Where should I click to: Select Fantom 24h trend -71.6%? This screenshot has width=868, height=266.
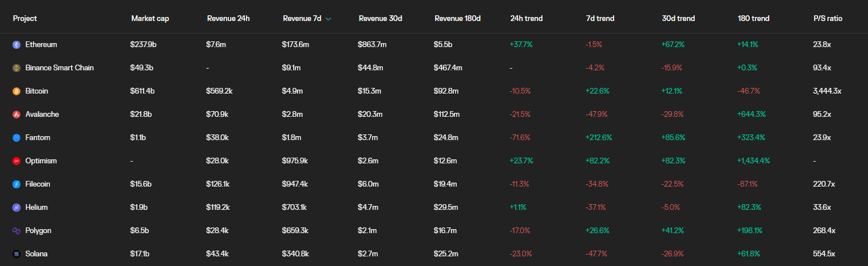pos(520,137)
